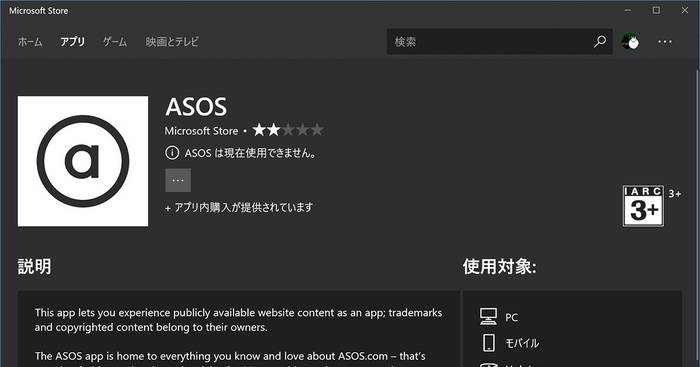The height and width of the screenshot is (367, 700).
Task: Select the アプリ tab
Action: click(x=72, y=42)
